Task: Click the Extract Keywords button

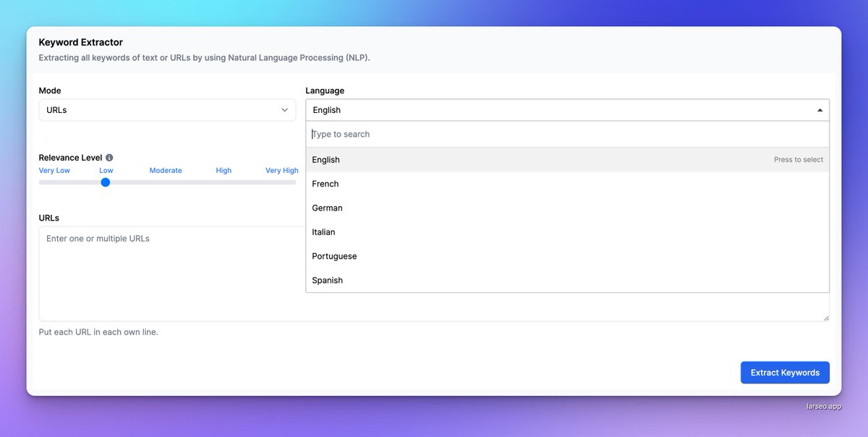Action: 785,373
